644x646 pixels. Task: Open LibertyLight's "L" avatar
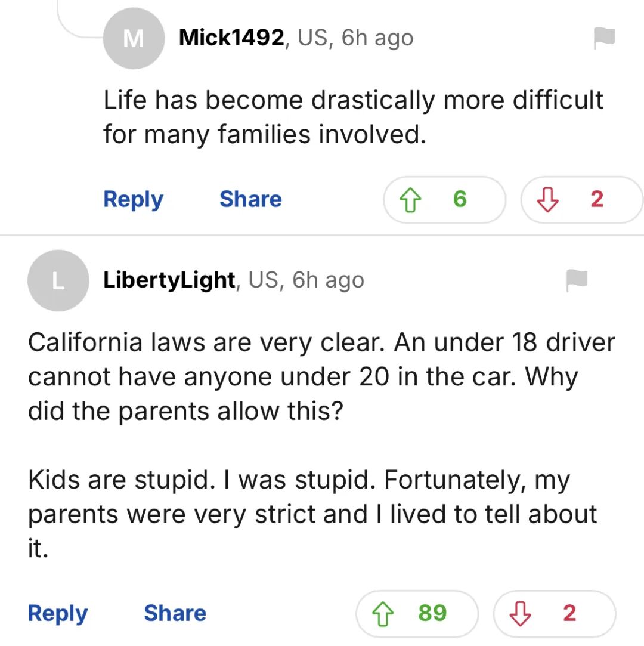point(58,280)
